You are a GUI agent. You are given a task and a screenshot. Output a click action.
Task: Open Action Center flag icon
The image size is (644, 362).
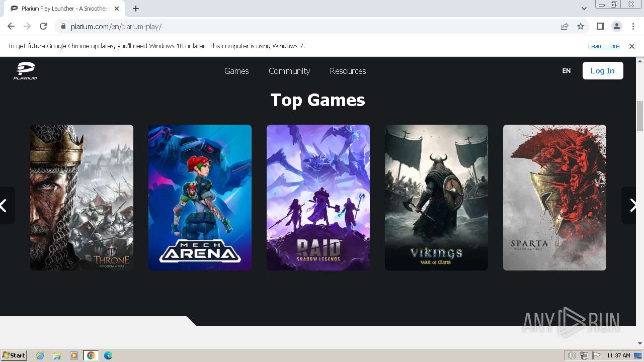596,355
